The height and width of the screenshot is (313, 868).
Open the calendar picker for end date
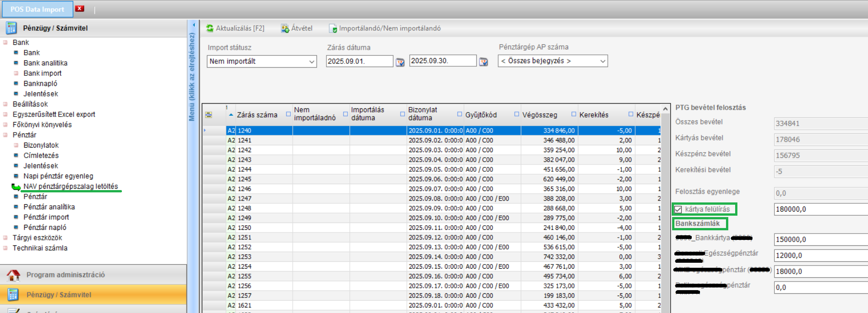coord(484,62)
